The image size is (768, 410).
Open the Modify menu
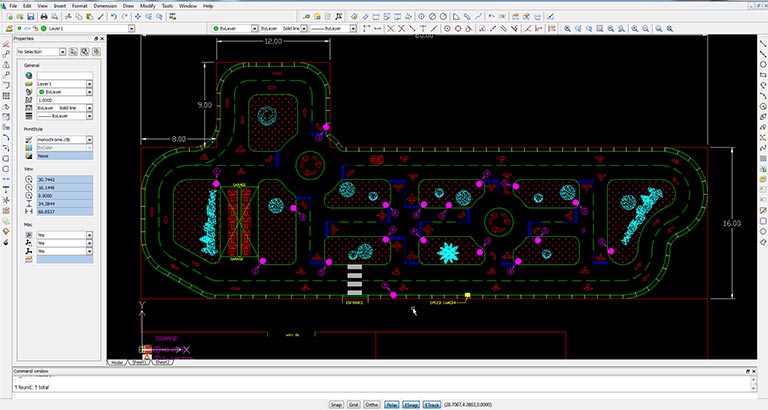147,6
